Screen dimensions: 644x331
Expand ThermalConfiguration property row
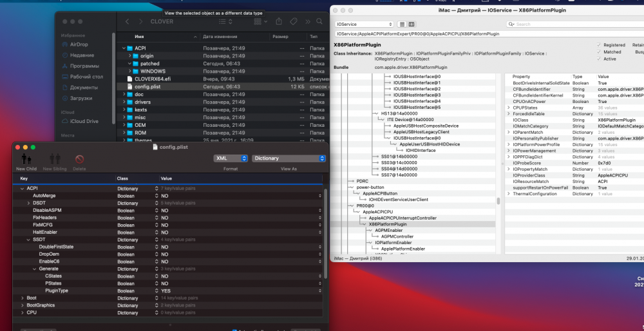coord(509,194)
